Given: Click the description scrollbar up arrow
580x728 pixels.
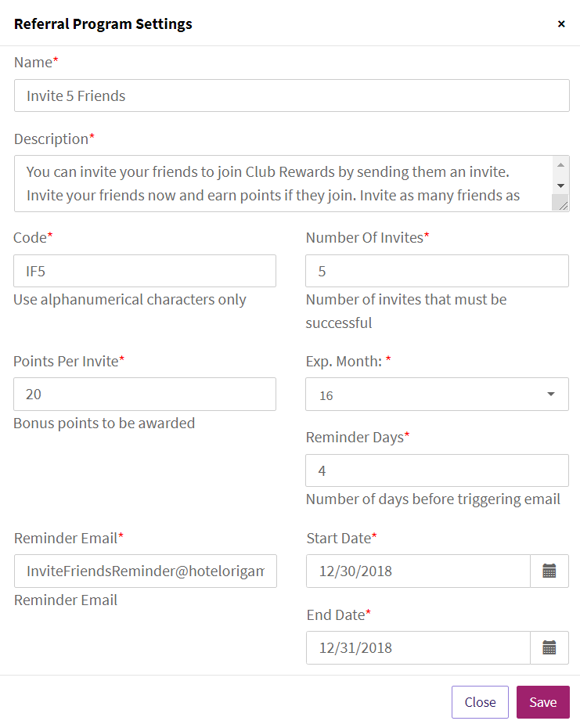Looking at the screenshot, I should pyautogui.click(x=560, y=165).
